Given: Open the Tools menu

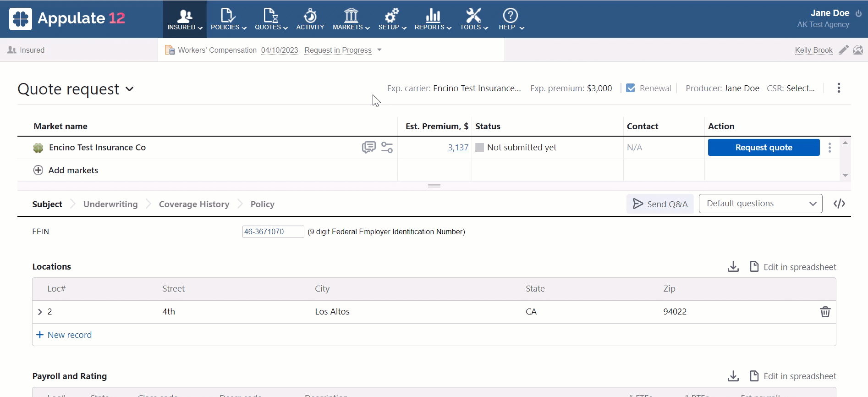Looking at the screenshot, I should click(x=474, y=19).
